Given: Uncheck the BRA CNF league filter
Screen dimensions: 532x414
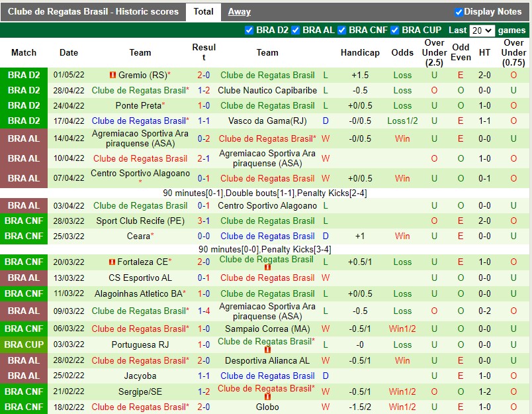Looking at the screenshot, I should click(341, 30).
